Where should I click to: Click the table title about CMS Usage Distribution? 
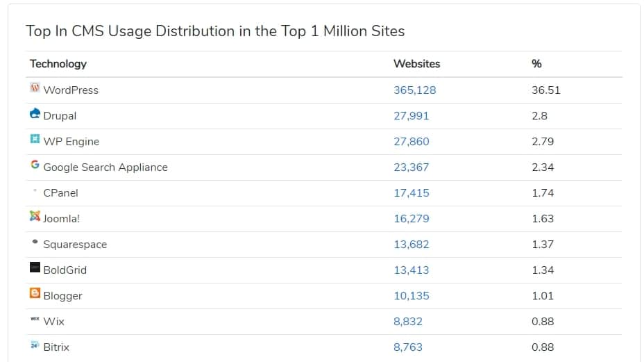click(x=215, y=31)
